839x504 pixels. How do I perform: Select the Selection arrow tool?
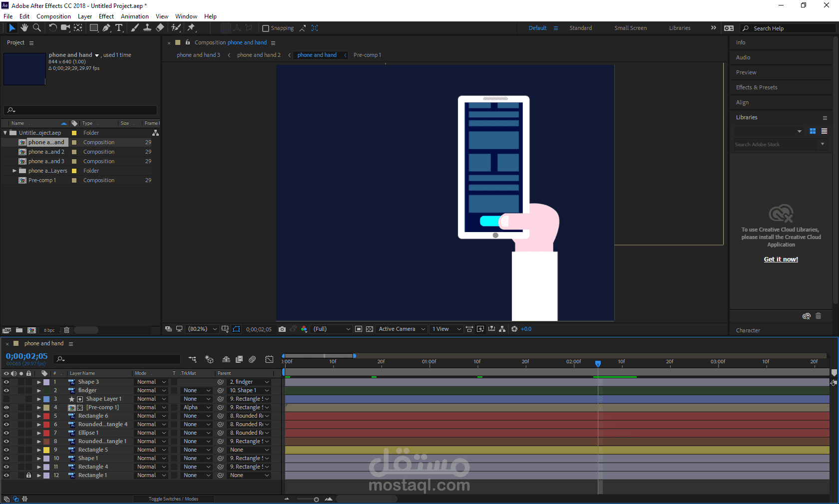tap(12, 28)
